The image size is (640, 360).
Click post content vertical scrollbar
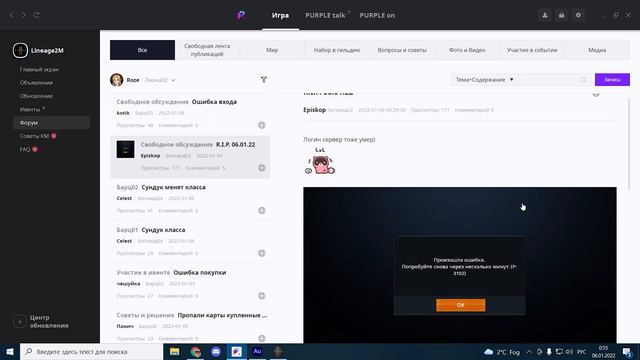[x=629, y=143]
